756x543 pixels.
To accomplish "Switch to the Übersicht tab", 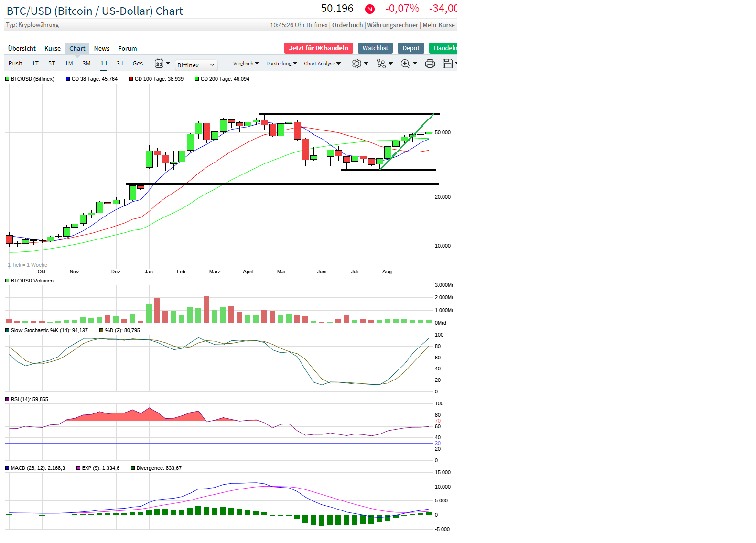I will click(x=22, y=49).
